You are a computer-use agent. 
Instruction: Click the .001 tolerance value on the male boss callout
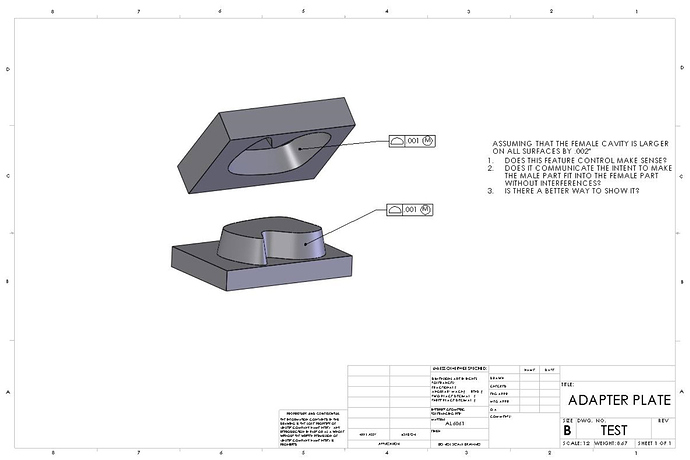click(410, 210)
